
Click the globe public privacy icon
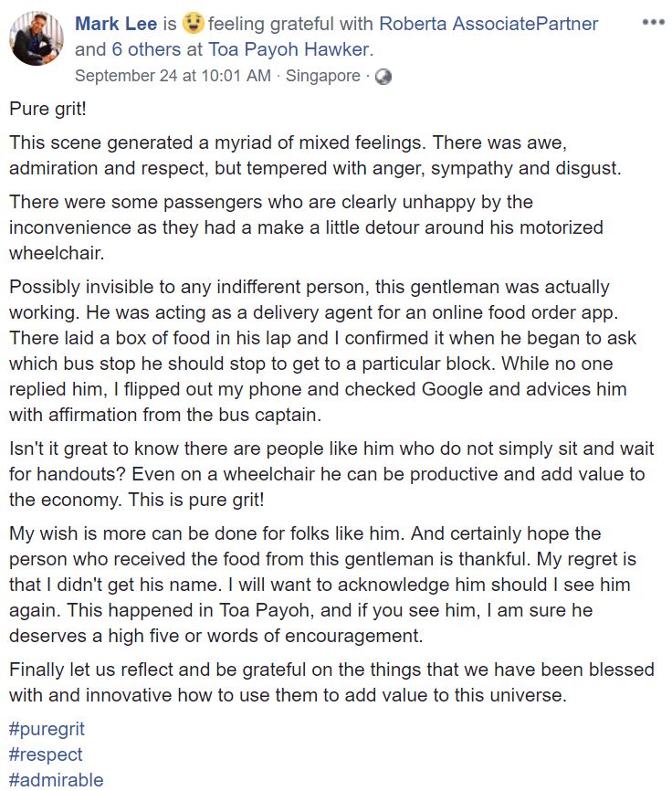[x=383, y=77]
